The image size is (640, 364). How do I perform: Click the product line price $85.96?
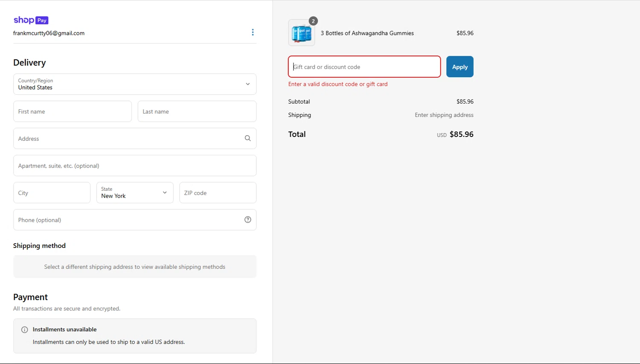[x=465, y=33]
